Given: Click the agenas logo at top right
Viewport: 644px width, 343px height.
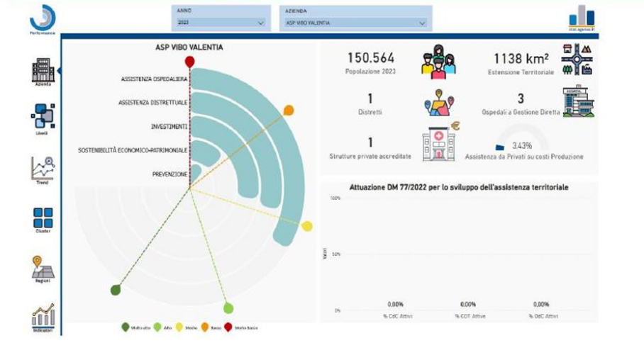Looking at the screenshot, I should pos(581,18).
